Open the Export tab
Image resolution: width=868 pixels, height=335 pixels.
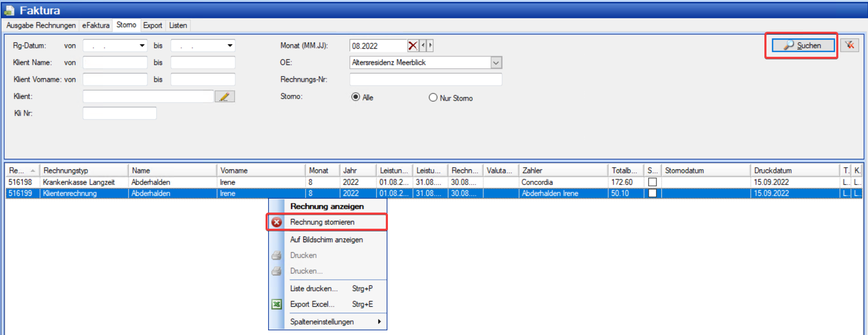tap(153, 25)
